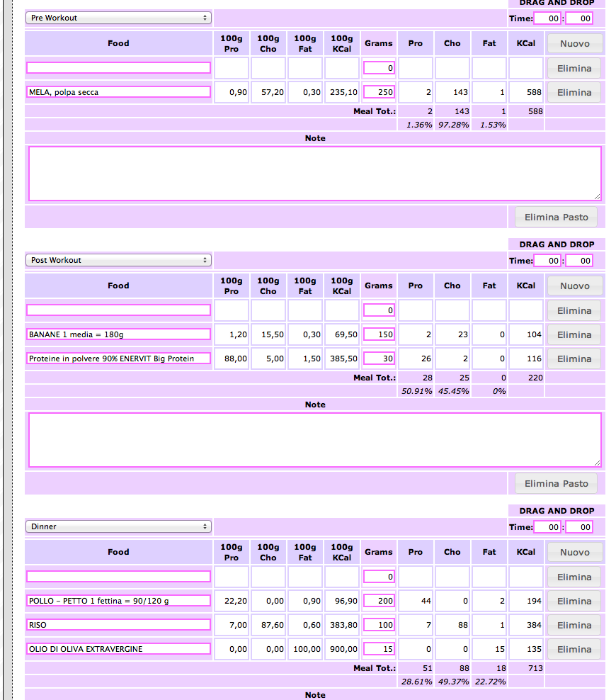The height and width of the screenshot is (700, 616).
Task: Grab the Pre Workout Note resize handle
Action: tap(598, 196)
